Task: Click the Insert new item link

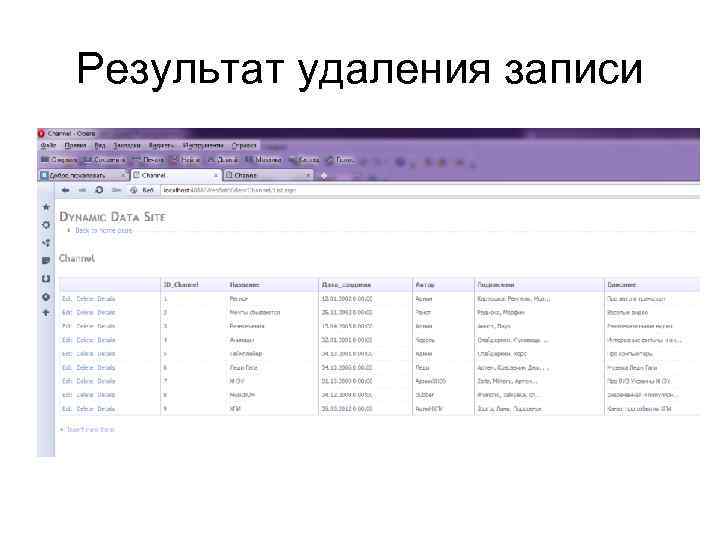Action: pyautogui.click(x=90, y=430)
